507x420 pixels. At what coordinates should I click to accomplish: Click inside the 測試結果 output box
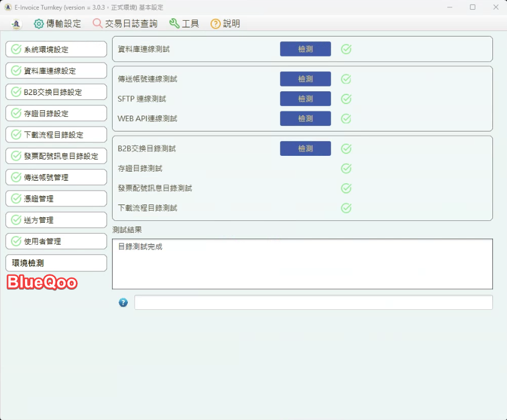click(302, 264)
